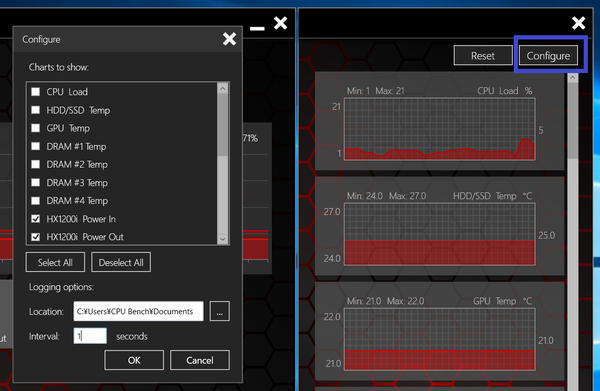
Task: Click the Select All button
Action: [x=55, y=262]
